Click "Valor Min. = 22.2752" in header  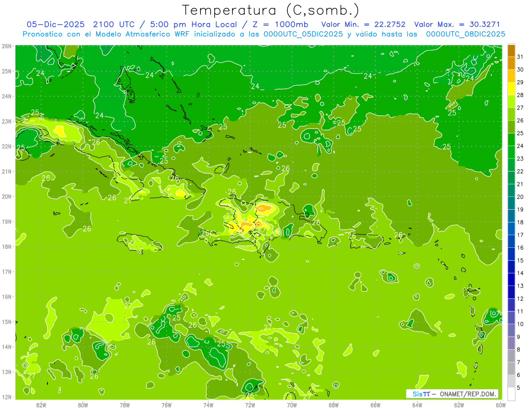click(x=364, y=24)
